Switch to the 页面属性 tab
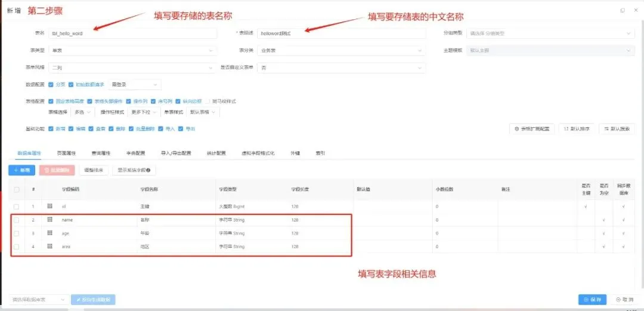The image size is (644, 311). (x=66, y=153)
